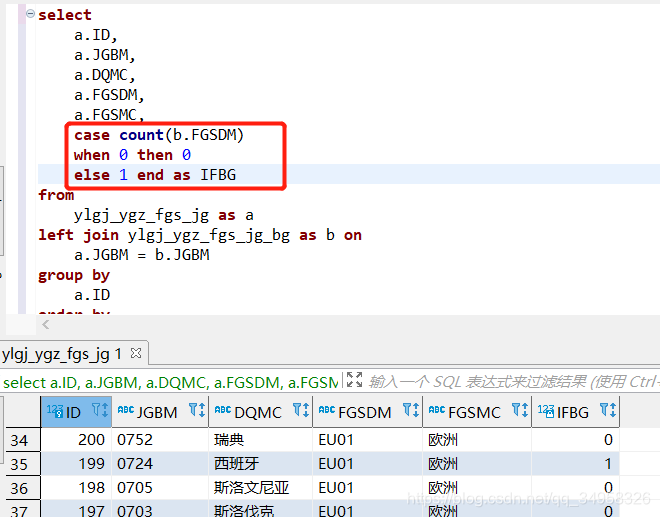
Task: Click the ID cell with value 199
Action: click(x=76, y=464)
